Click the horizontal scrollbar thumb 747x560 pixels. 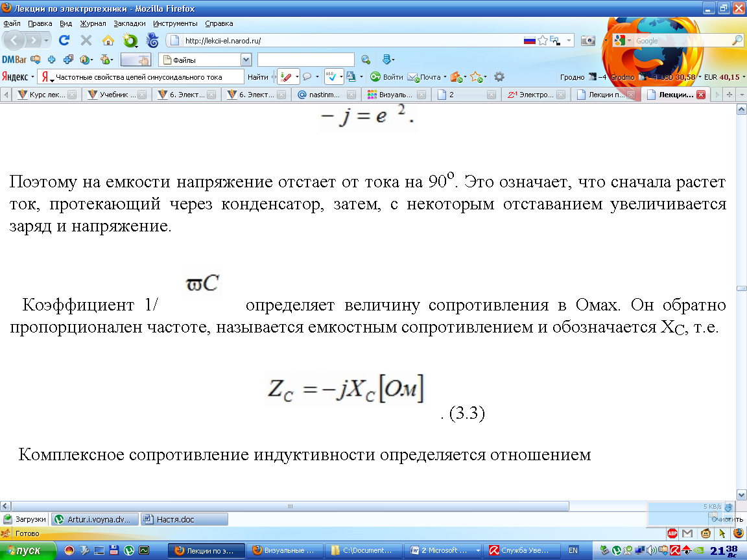tap(290, 506)
